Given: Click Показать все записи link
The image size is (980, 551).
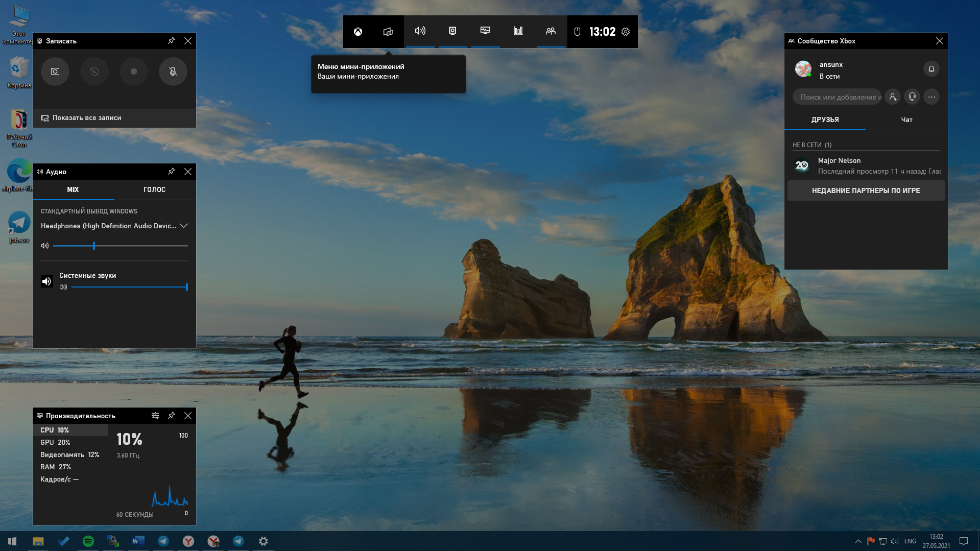Looking at the screenshot, I should pyautogui.click(x=87, y=118).
